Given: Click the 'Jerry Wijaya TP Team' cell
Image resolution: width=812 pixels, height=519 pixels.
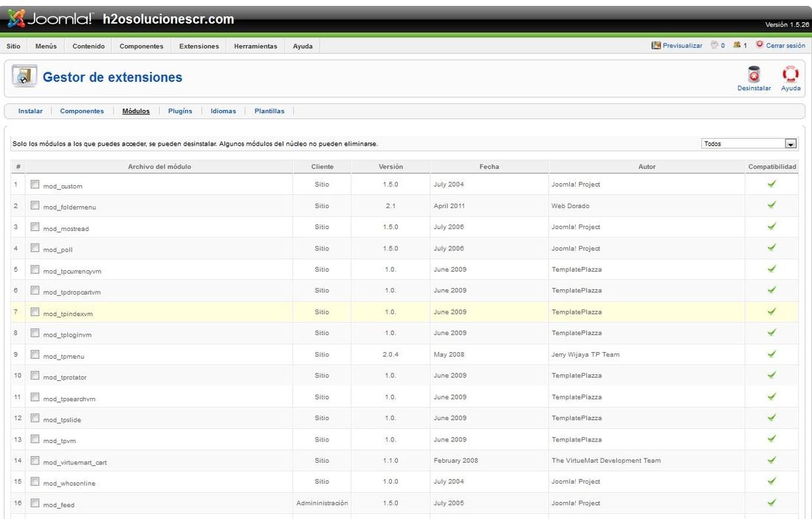Looking at the screenshot, I should pos(585,354).
